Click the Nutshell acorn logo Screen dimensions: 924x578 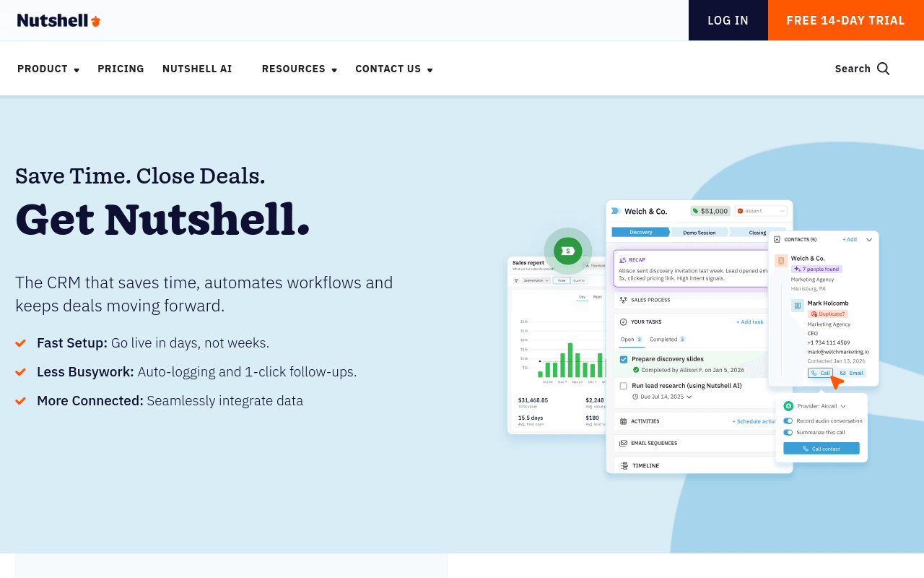(58, 20)
